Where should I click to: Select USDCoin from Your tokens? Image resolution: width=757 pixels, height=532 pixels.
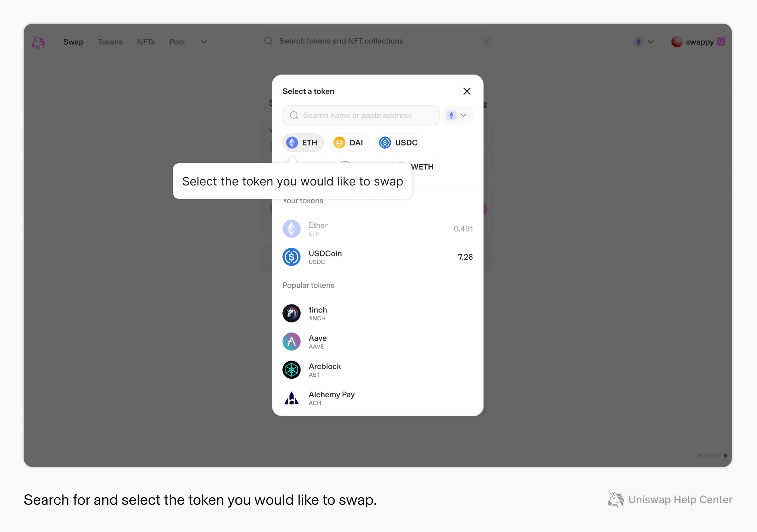377,257
